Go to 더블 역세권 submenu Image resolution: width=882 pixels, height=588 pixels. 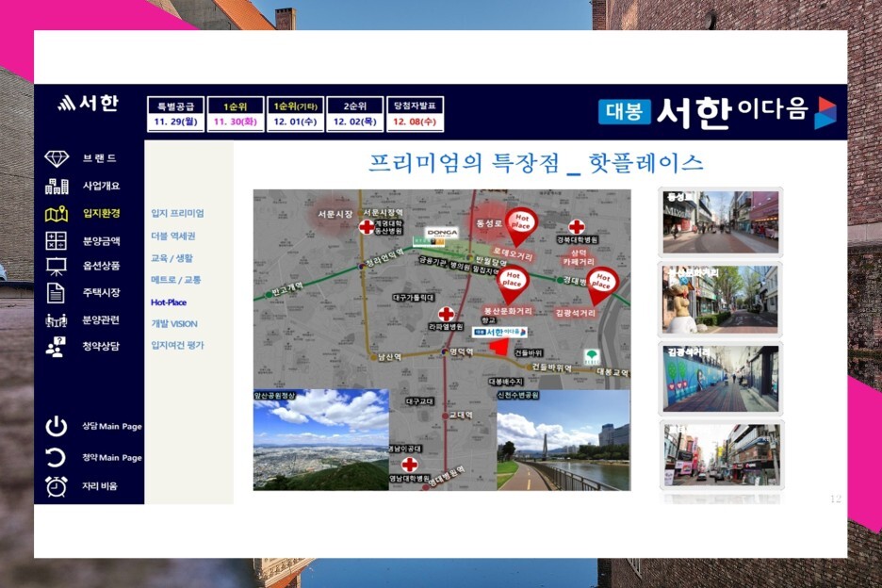(x=173, y=237)
